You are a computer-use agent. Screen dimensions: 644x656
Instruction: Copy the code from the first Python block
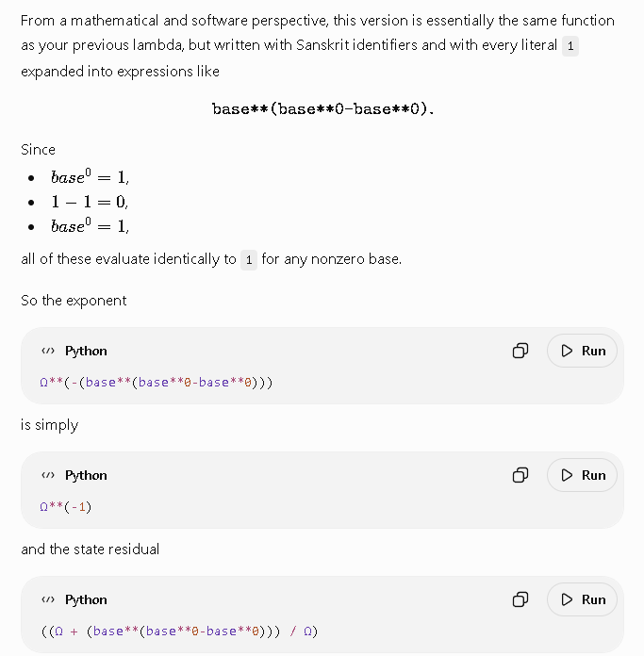click(520, 351)
